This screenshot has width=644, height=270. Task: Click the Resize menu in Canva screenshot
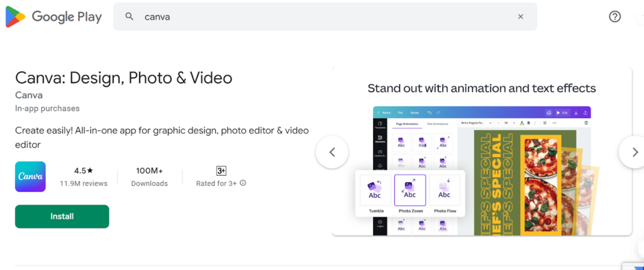click(415, 112)
